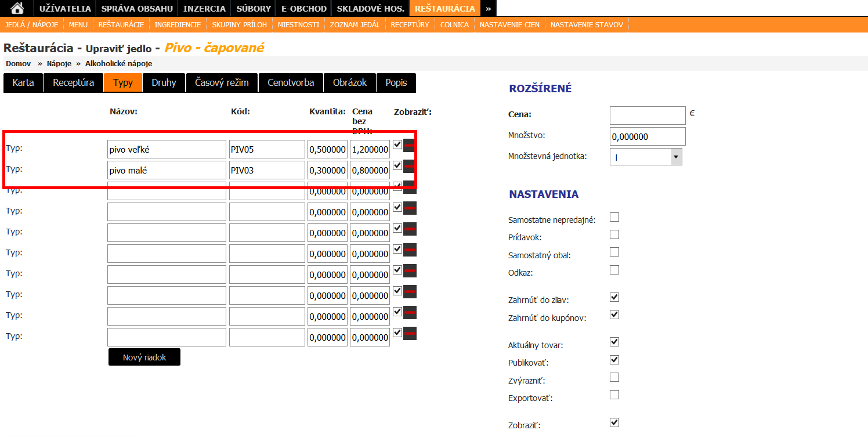868x437 pixels.
Task: Toggle Zobraziť checkbox for 'pivo veľké' row
Action: pyautogui.click(x=397, y=145)
